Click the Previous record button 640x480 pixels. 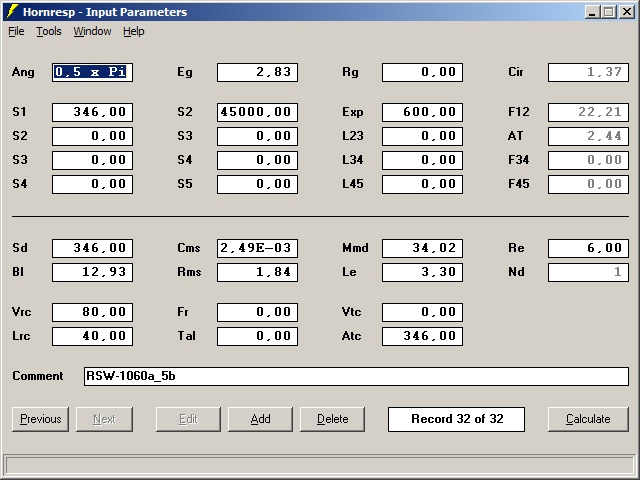coord(40,419)
